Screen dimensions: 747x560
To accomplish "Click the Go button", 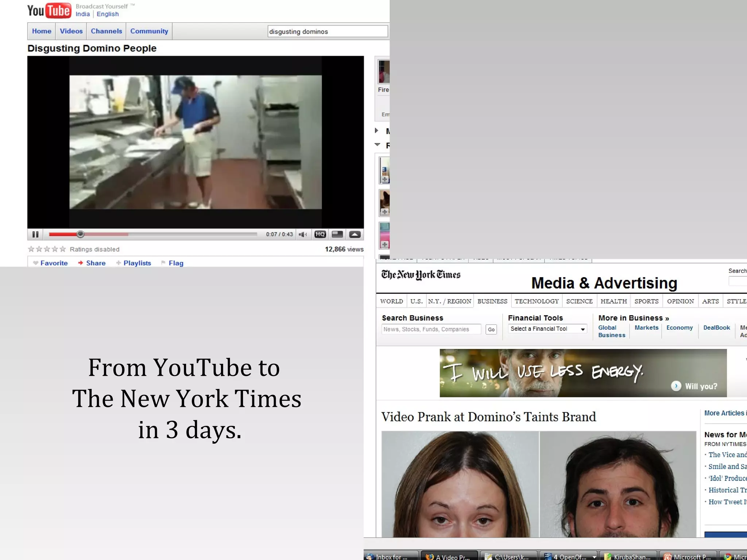I will click(491, 330).
